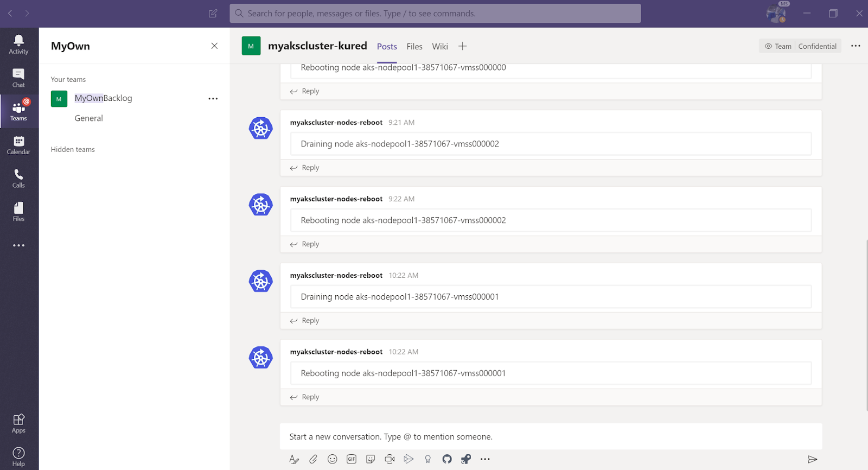Open the GitHub messaging extension
This screenshot has width=868, height=470.
447,459
